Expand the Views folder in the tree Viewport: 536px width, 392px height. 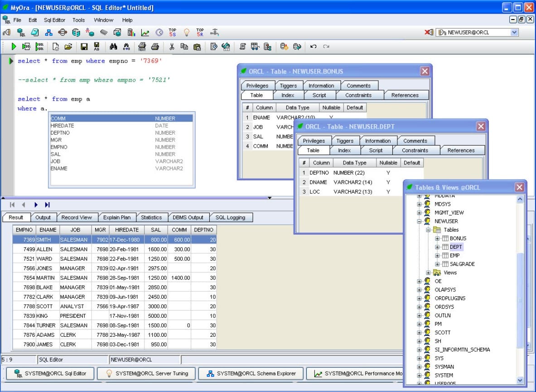tap(428, 273)
